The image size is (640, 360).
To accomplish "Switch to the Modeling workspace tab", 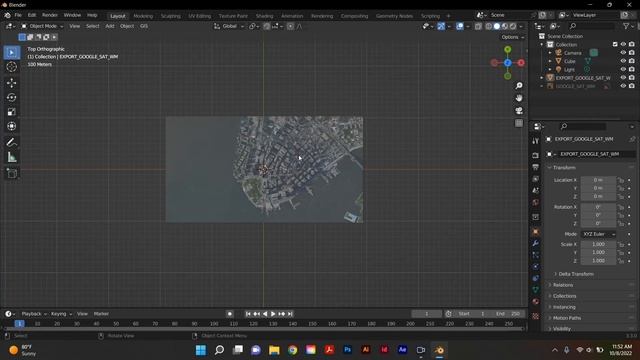I will (x=143, y=16).
